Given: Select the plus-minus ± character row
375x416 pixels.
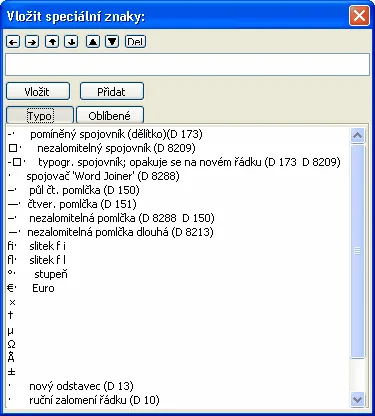Looking at the screenshot, I should (178, 372).
